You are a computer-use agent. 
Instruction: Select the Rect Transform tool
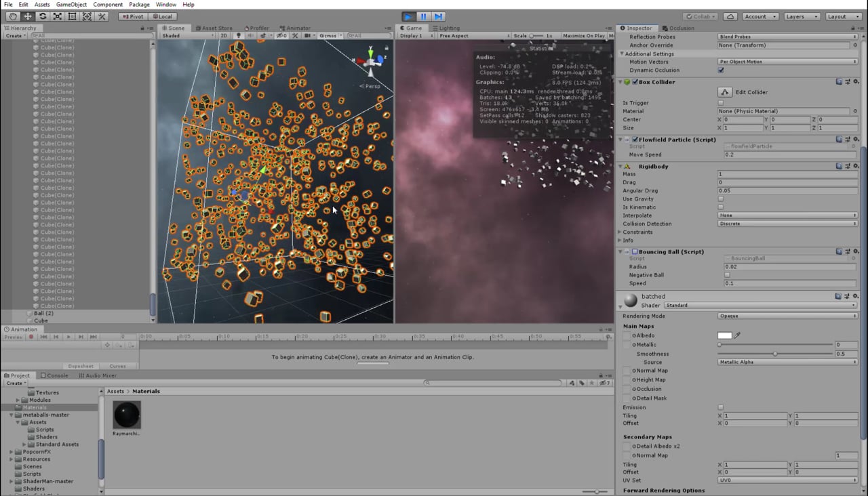tap(73, 16)
